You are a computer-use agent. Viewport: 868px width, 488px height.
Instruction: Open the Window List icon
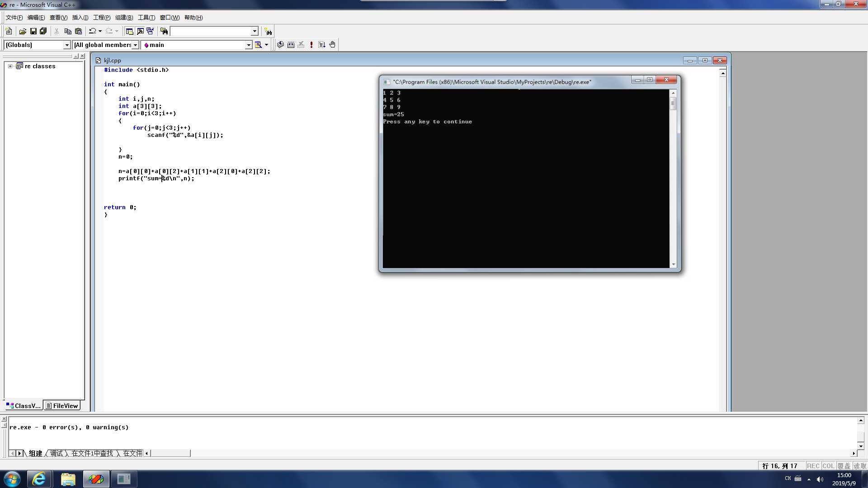(x=150, y=31)
